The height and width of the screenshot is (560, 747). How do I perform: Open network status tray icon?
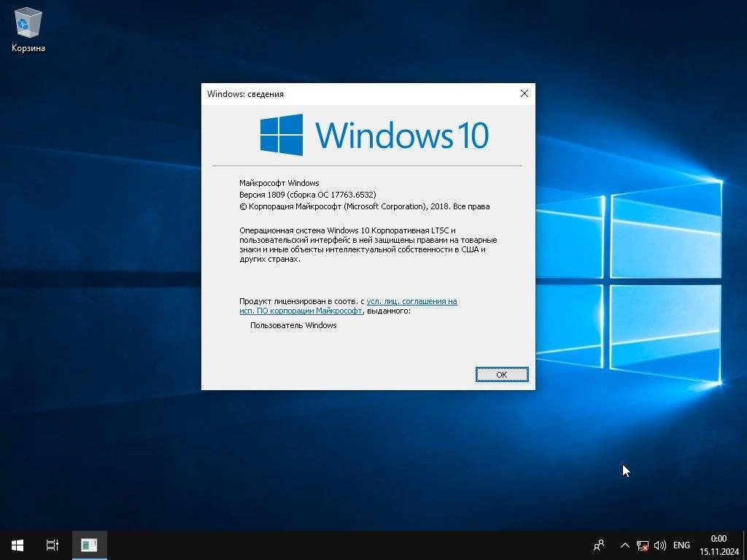pyautogui.click(x=643, y=545)
